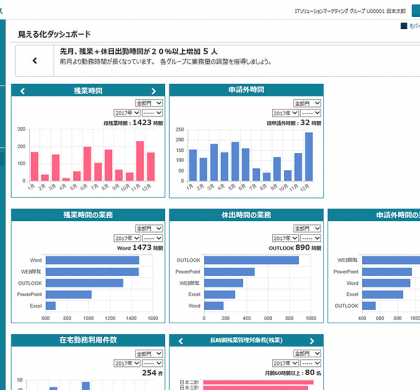Click the Word bar in 残業時間の業務 chart
This screenshot has width=420, height=390.
click(x=92, y=260)
